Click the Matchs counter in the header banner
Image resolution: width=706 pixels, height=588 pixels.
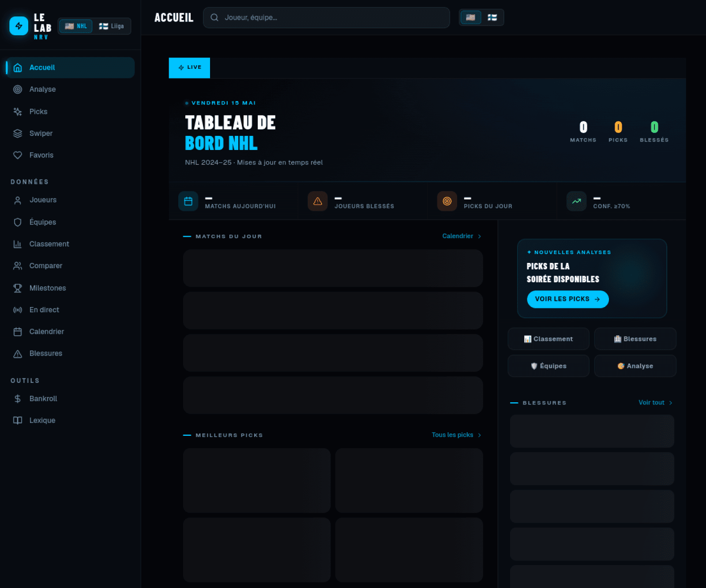pyautogui.click(x=583, y=131)
